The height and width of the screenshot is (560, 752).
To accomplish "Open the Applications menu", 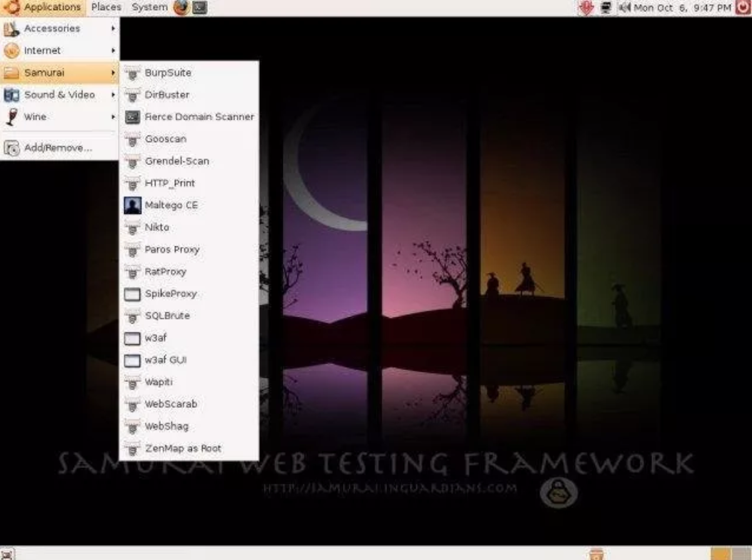I will click(x=43, y=7).
